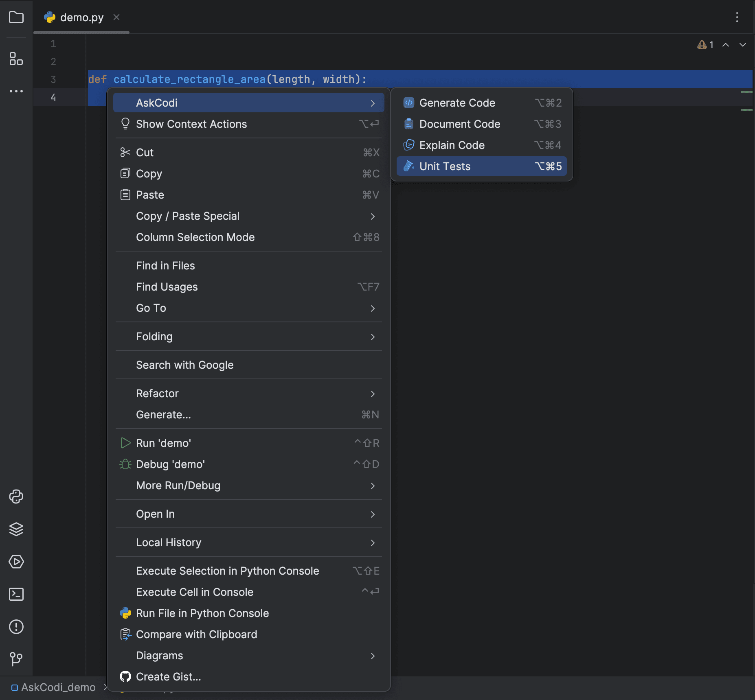Click the Compare with Clipboard icon

click(x=125, y=634)
